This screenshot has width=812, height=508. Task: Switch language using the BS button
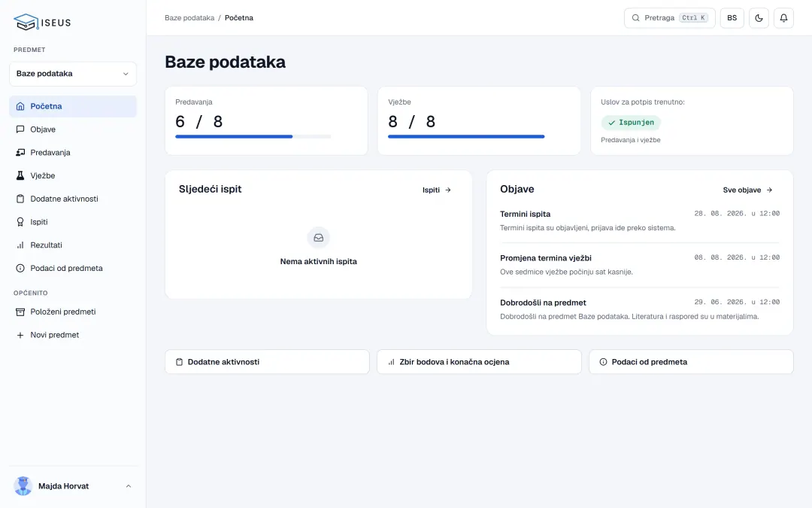point(732,18)
